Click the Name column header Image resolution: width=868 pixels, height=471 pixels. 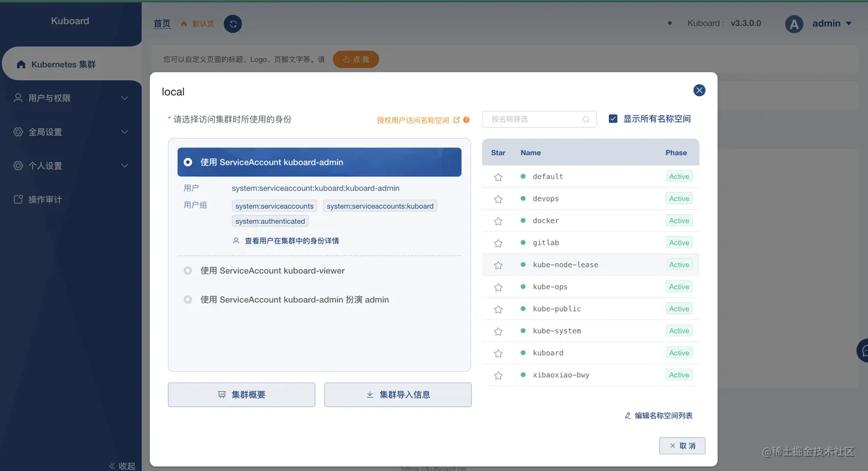tap(530, 153)
